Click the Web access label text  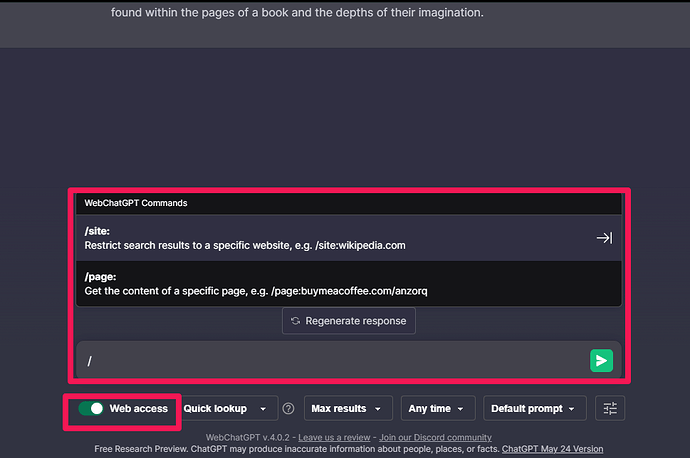tap(139, 408)
